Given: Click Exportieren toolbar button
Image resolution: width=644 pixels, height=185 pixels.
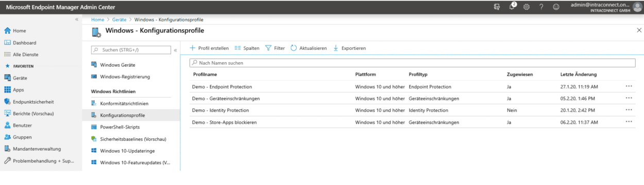Looking at the screenshot, I should coord(349,48).
